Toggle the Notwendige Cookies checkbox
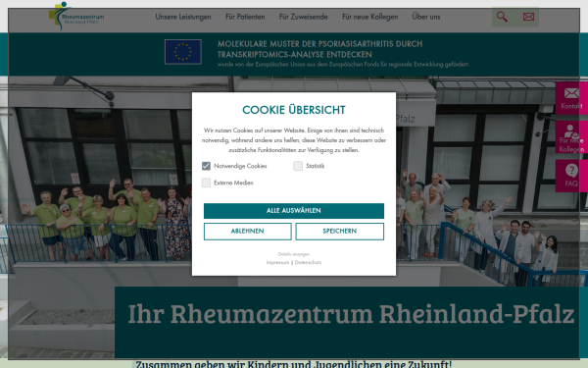Viewport: 588px width, 368px height. (206, 166)
